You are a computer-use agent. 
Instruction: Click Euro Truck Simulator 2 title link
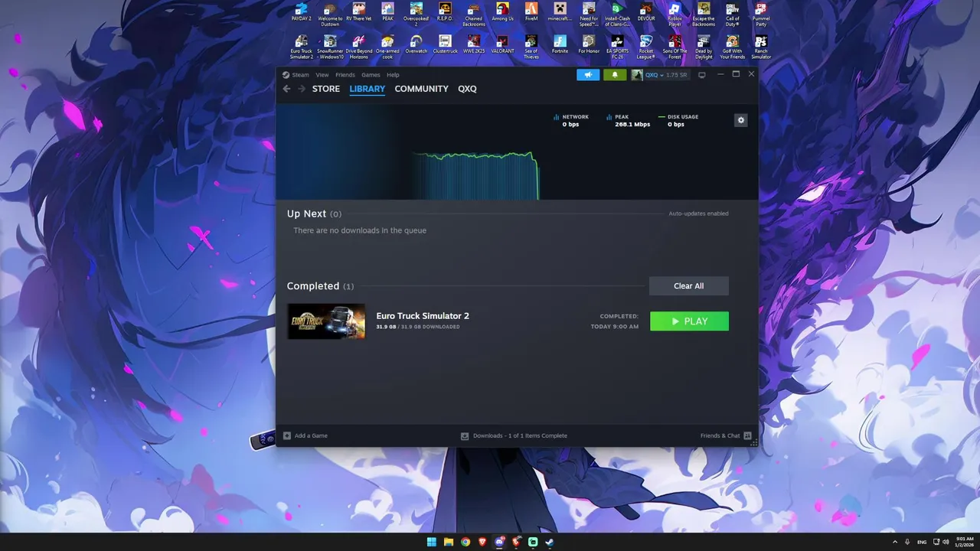[423, 316]
